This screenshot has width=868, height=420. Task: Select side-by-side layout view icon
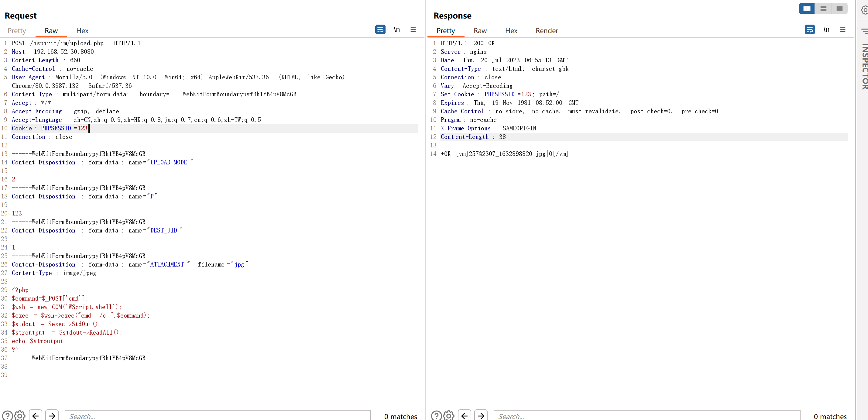pyautogui.click(x=807, y=9)
